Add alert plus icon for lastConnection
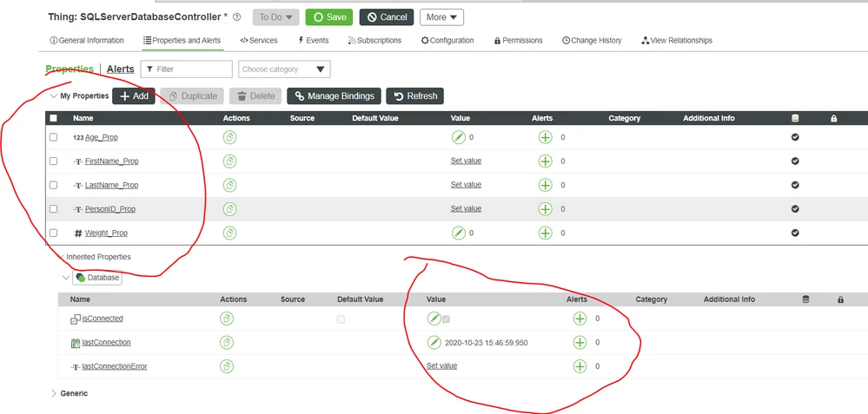This screenshot has width=868, height=414. click(x=580, y=342)
